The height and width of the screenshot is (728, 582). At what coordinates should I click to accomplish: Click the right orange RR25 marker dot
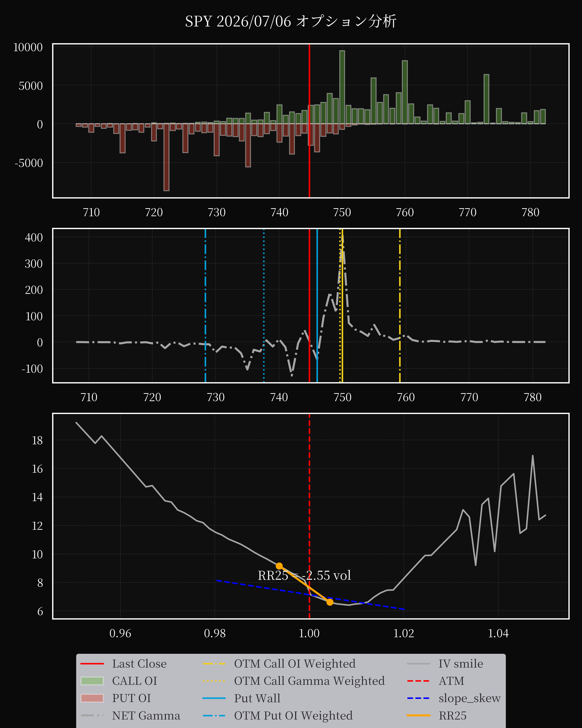[x=330, y=602]
